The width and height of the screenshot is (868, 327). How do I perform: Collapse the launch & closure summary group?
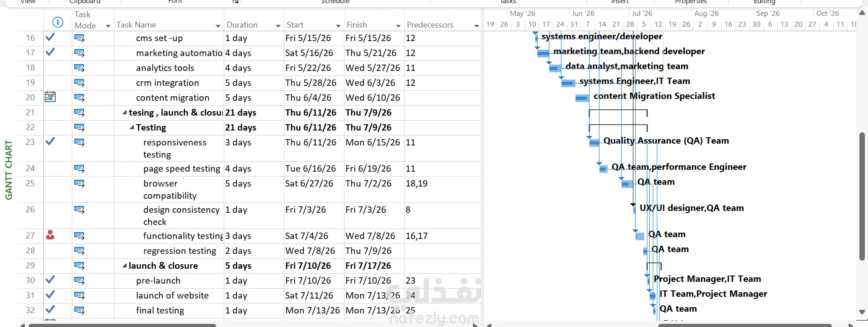pos(124,266)
